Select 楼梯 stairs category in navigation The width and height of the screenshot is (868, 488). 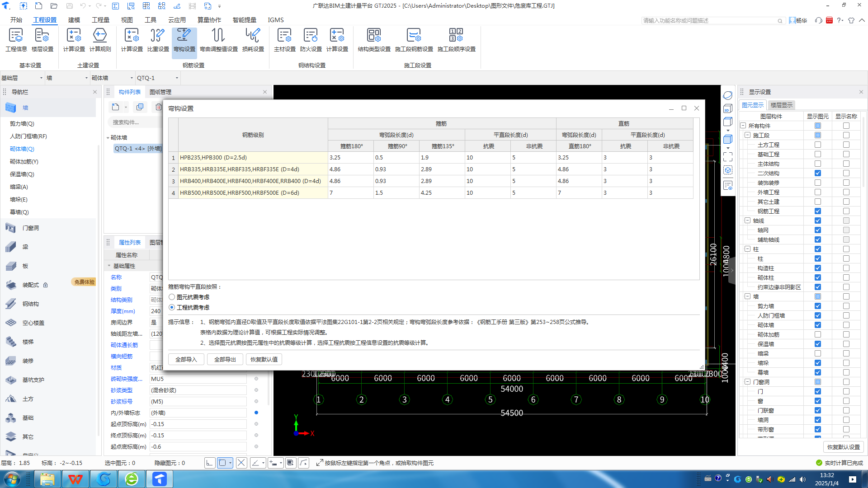coord(28,342)
